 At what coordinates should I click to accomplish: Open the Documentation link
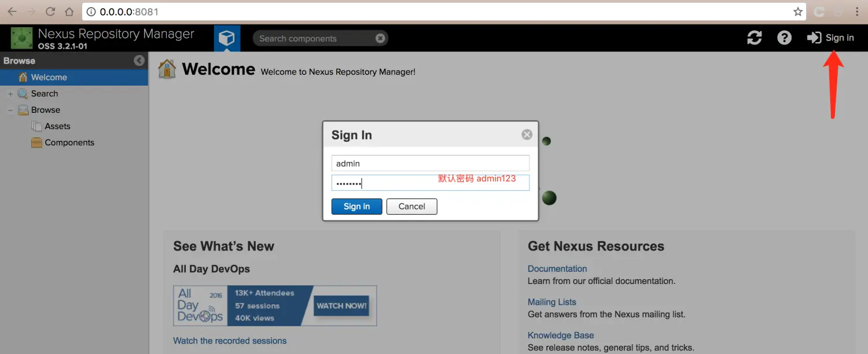557,268
